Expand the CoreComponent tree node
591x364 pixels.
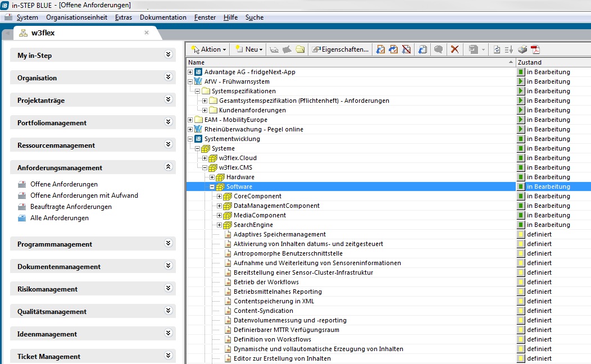220,197
